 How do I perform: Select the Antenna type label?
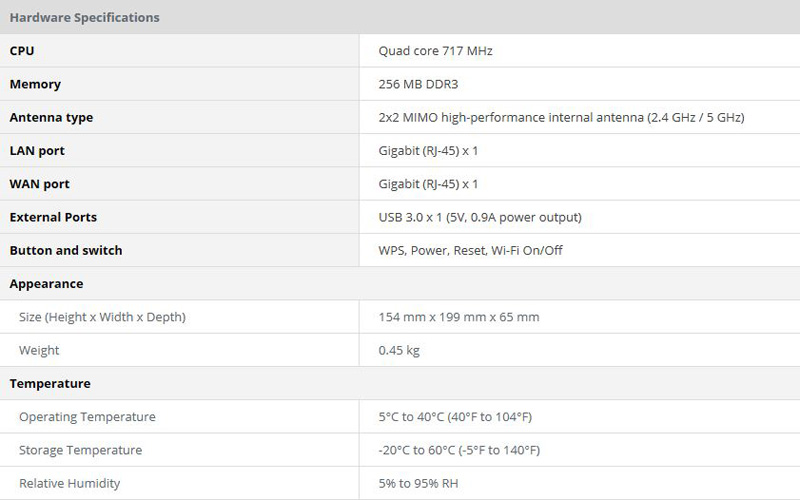(x=51, y=117)
